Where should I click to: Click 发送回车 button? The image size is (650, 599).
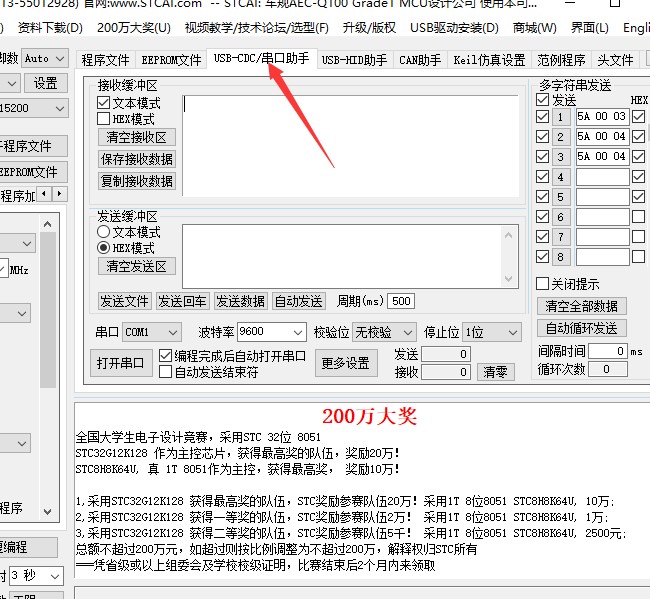tap(182, 301)
